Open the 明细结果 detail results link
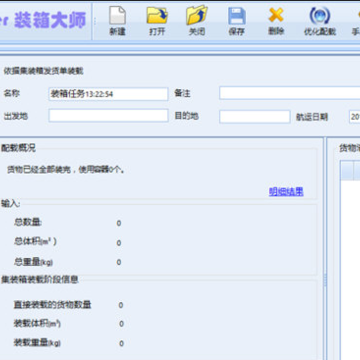The image size is (360, 360). point(286,192)
